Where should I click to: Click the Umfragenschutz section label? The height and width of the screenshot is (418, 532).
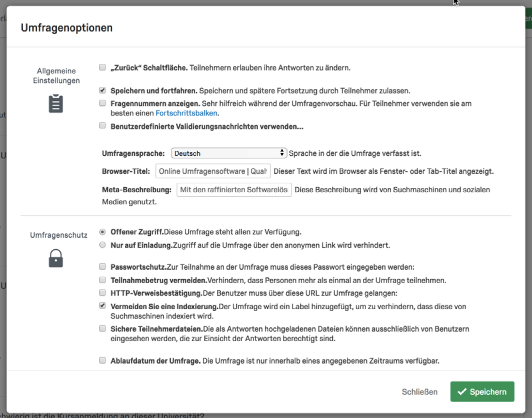click(58, 235)
